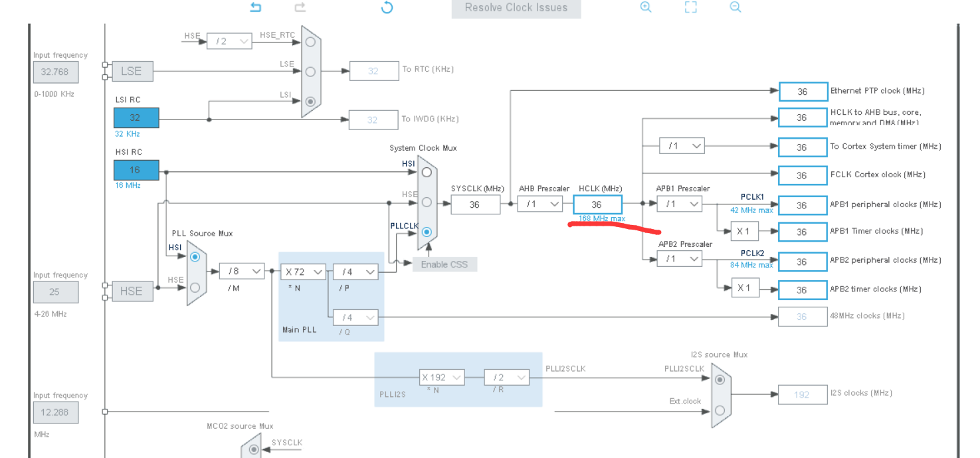Click the APB2 timer X 1 multiplier box
This screenshot has width=980, height=458.
point(745,287)
